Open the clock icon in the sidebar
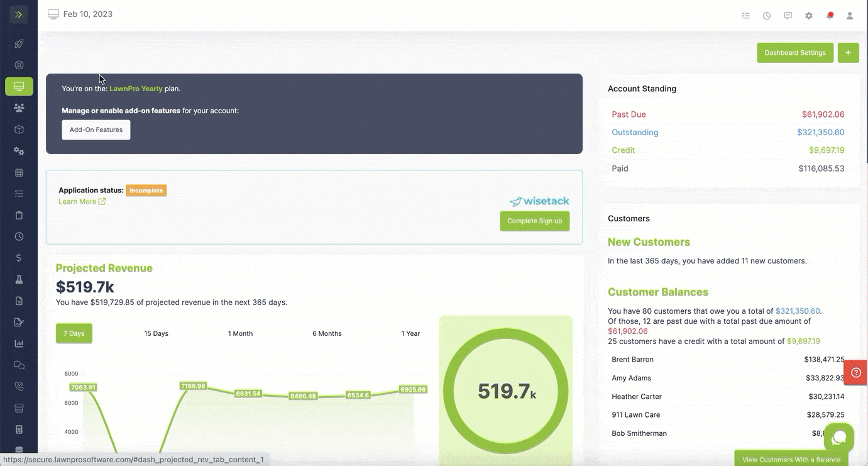Viewport: 868px width, 466px height. tap(19, 236)
